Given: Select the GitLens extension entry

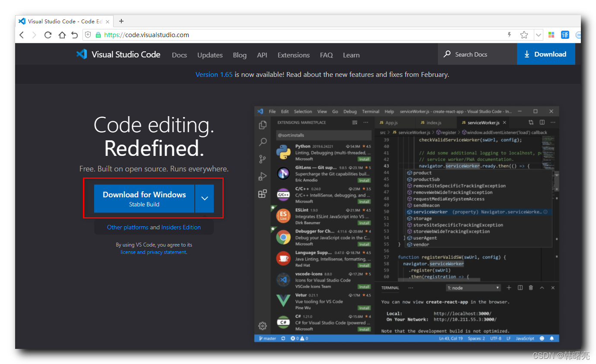Looking at the screenshot, I should pos(323,174).
